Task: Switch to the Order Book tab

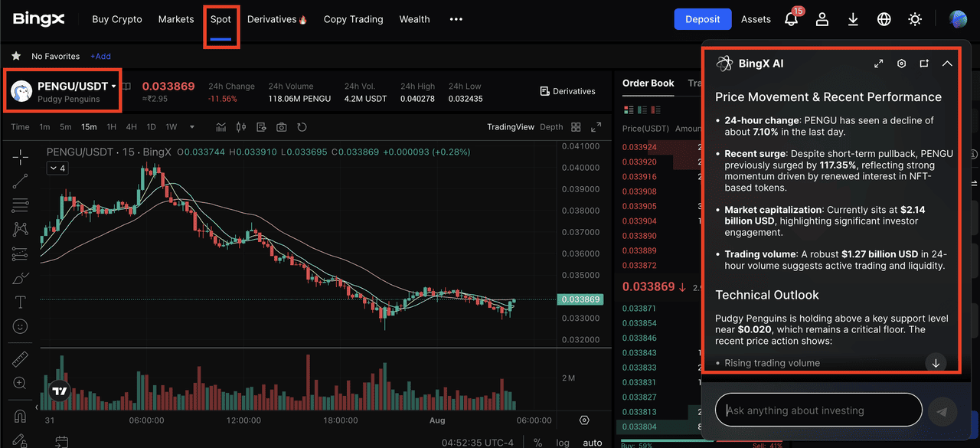Action: coord(648,83)
